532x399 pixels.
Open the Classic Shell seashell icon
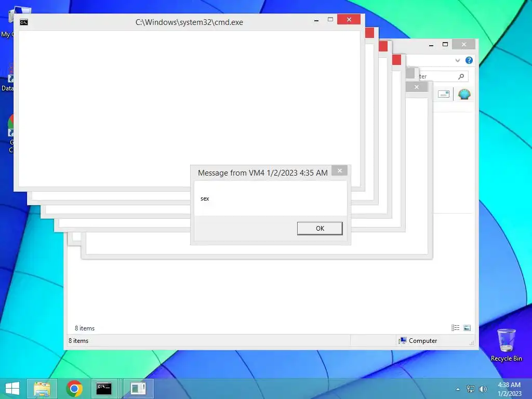click(x=464, y=94)
